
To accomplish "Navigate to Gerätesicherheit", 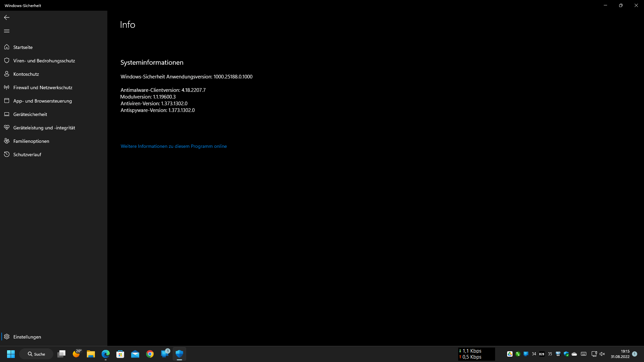I will [x=54, y=114].
